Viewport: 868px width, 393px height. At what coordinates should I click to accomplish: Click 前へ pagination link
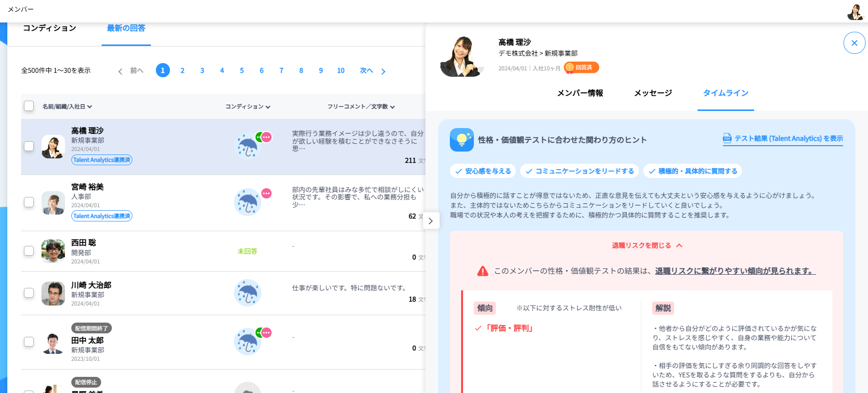pos(137,70)
